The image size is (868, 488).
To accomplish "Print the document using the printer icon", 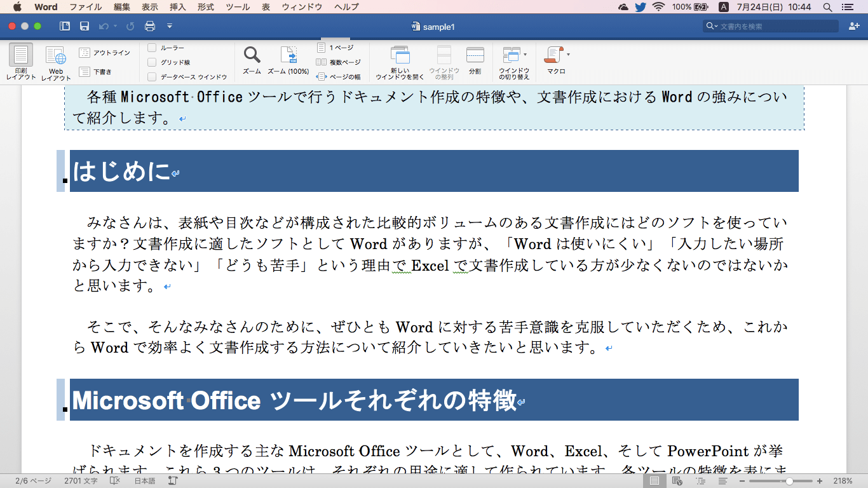I will tap(150, 26).
